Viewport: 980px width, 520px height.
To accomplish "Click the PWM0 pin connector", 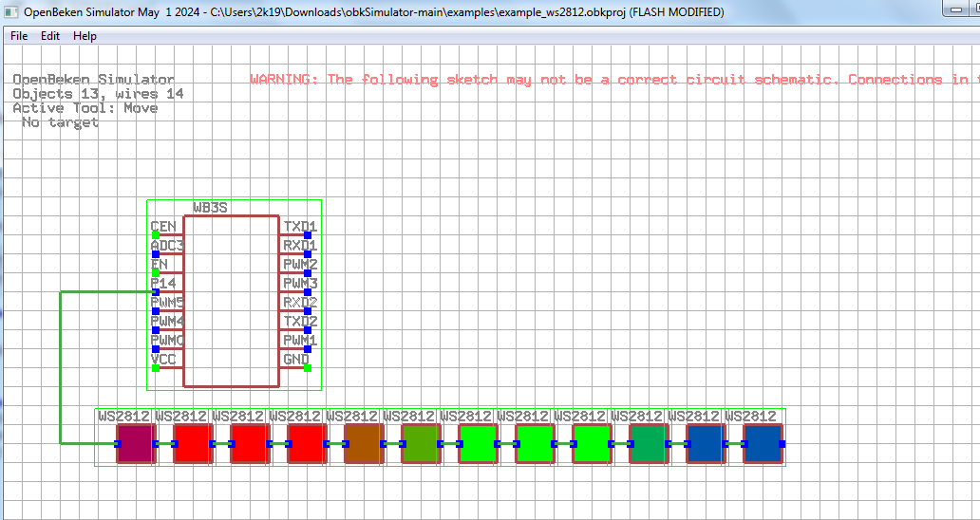I will [156, 349].
